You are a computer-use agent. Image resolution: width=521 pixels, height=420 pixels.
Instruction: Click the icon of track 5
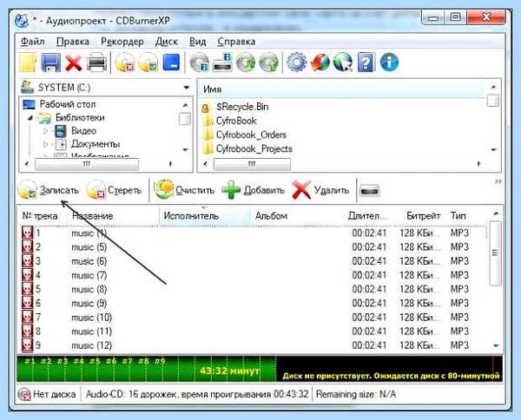coord(27,289)
